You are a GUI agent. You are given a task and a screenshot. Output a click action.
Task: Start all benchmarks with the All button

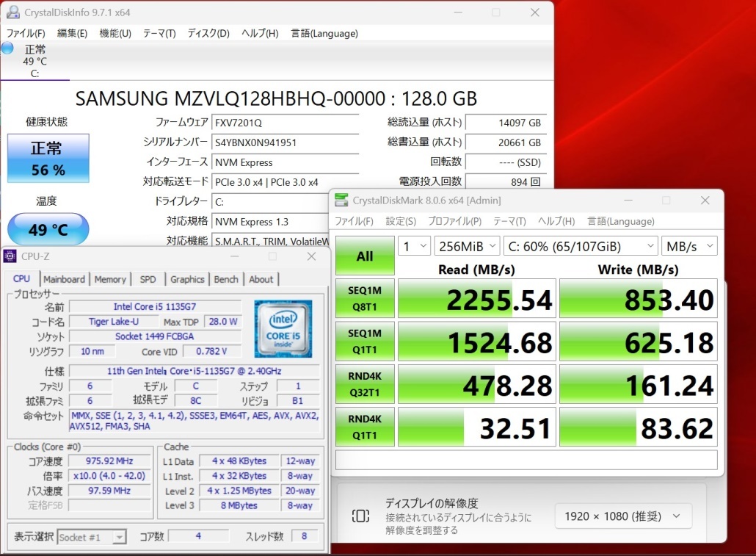click(x=365, y=256)
